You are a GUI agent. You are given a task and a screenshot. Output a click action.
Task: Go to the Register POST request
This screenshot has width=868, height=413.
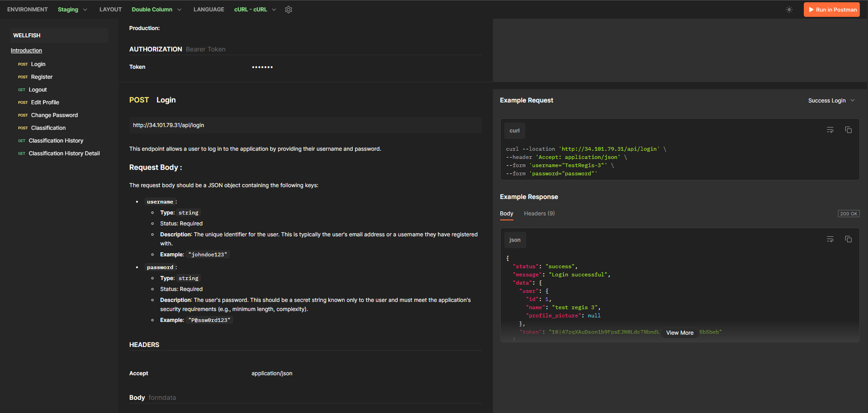click(x=41, y=77)
